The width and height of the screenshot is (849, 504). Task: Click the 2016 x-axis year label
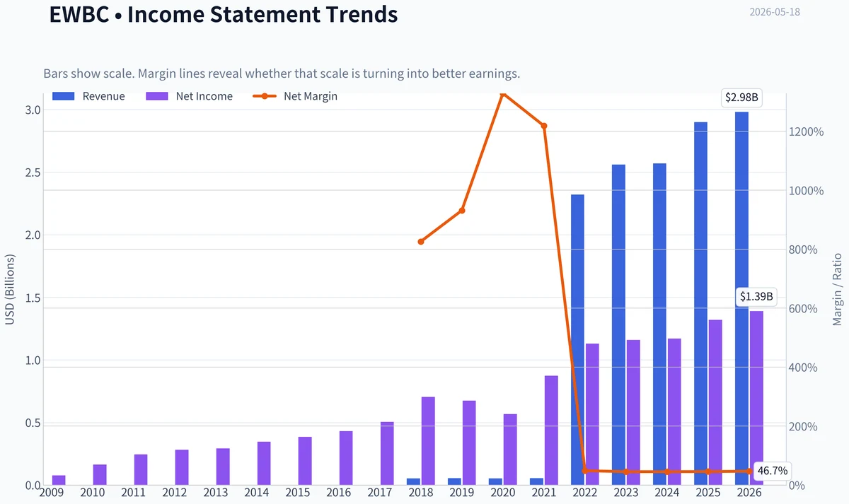coord(339,493)
